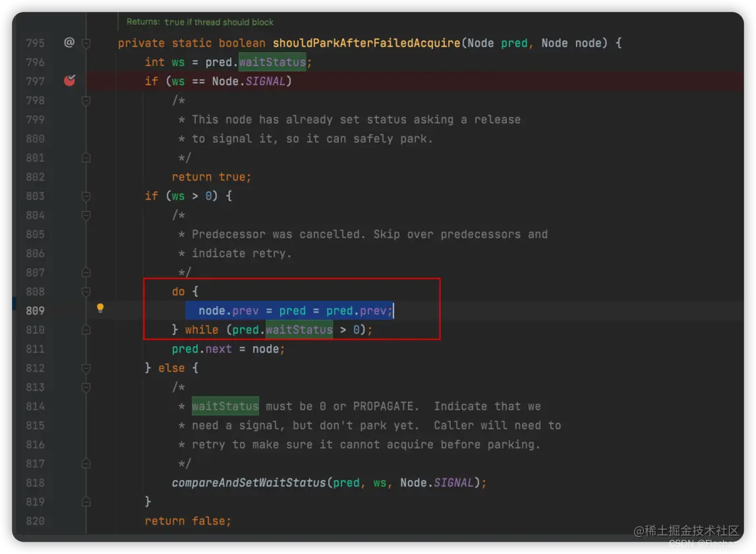This screenshot has width=756, height=554.
Task: Click 'pred.next = node;' statement
Action: tap(228, 349)
